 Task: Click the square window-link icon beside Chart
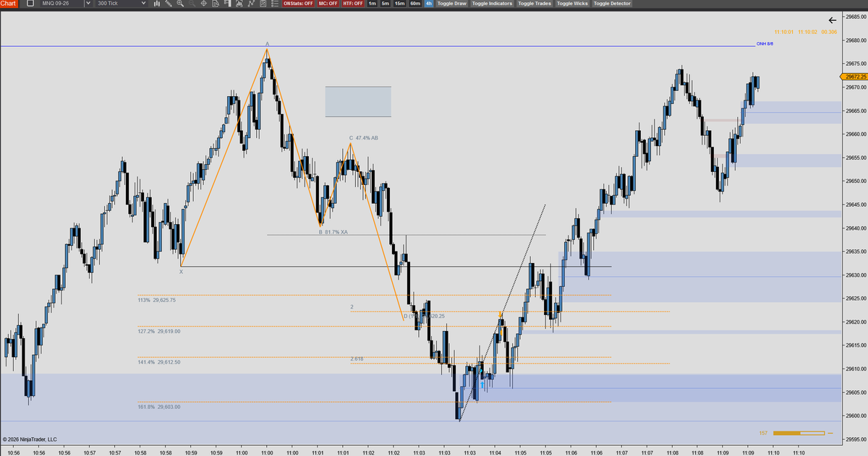[x=30, y=4]
